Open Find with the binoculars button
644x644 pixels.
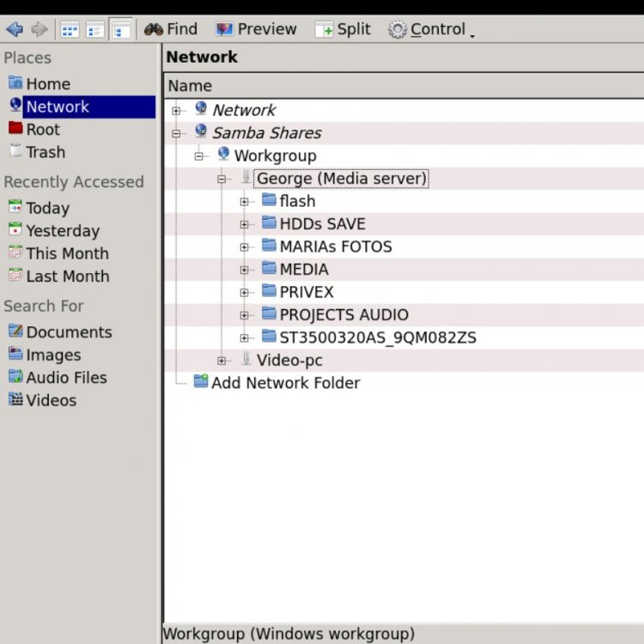[171, 29]
